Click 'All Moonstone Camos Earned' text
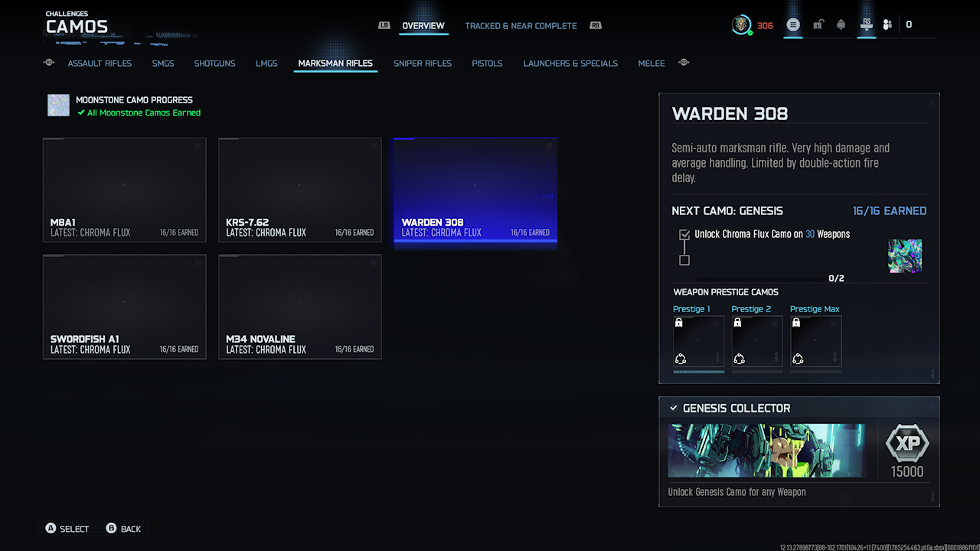980x551 pixels. coord(144,112)
